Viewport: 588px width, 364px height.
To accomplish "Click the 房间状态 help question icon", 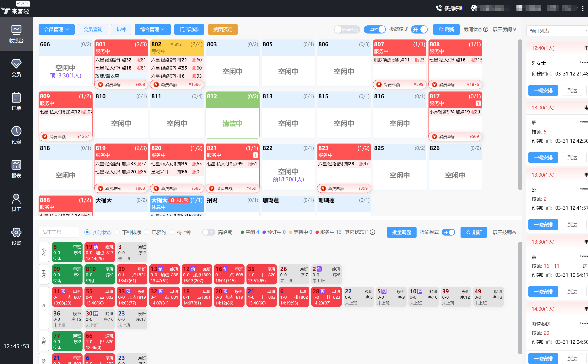I will (486, 29).
